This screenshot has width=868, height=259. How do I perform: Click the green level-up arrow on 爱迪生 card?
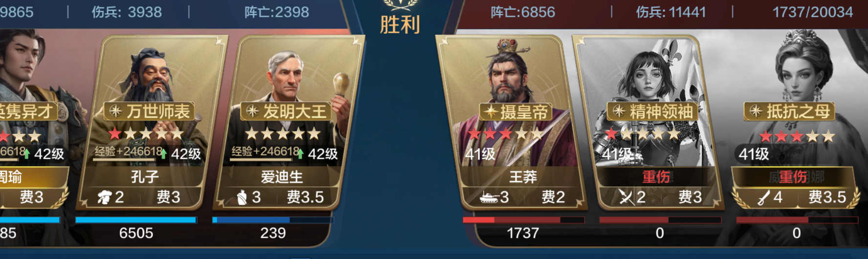(300, 154)
